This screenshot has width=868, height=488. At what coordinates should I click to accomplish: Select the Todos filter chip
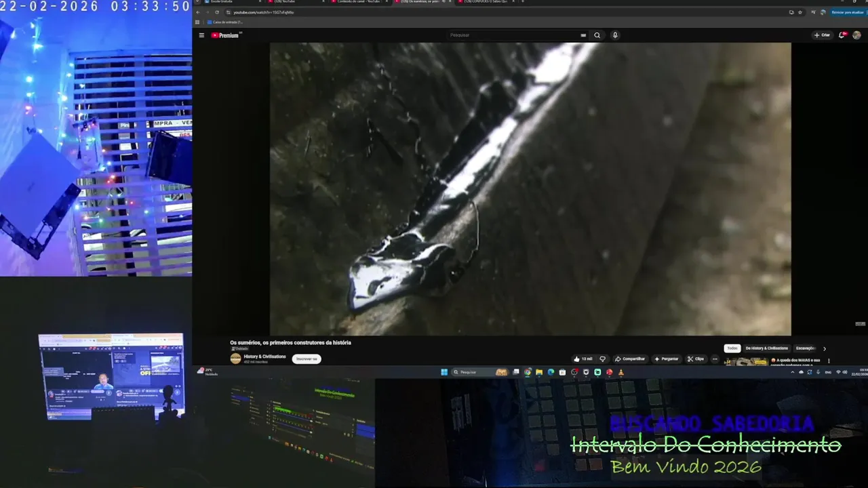[x=732, y=348]
